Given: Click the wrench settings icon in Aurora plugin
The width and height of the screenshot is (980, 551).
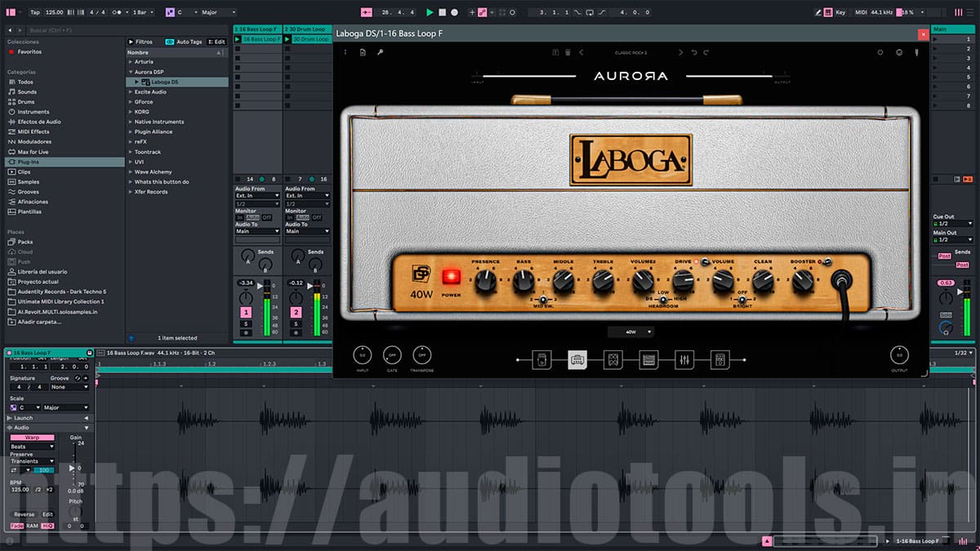Looking at the screenshot, I should pos(380,52).
